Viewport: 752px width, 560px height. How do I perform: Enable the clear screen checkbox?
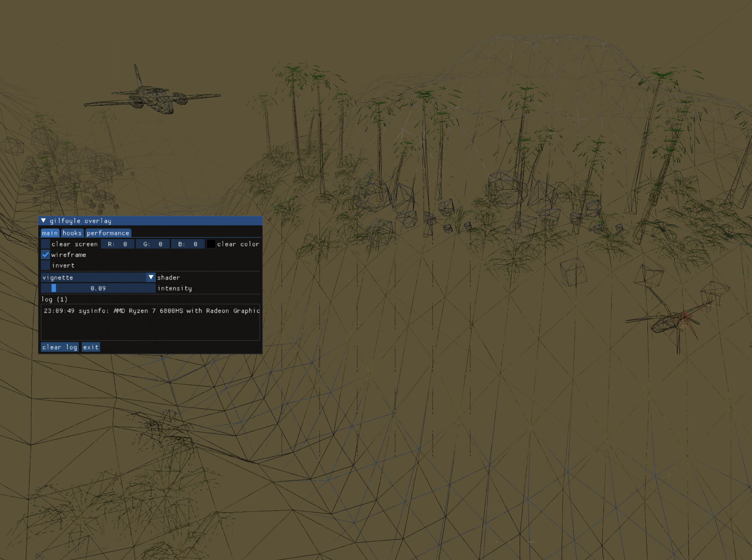[45, 244]
